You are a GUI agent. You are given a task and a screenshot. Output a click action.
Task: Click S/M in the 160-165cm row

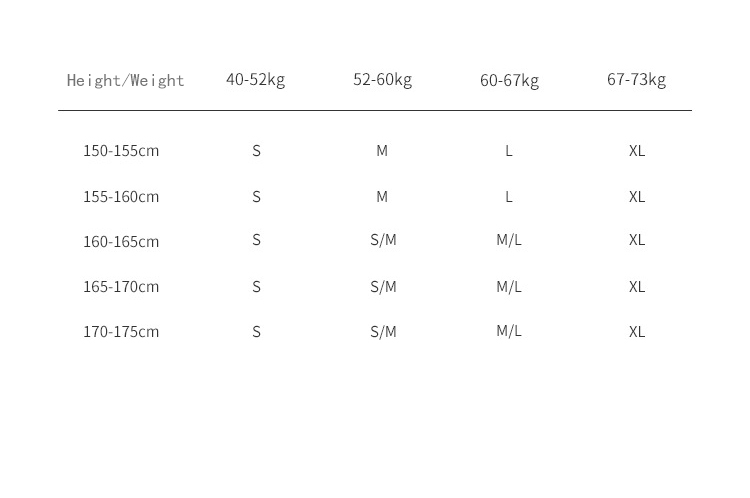tap(383, 240)
